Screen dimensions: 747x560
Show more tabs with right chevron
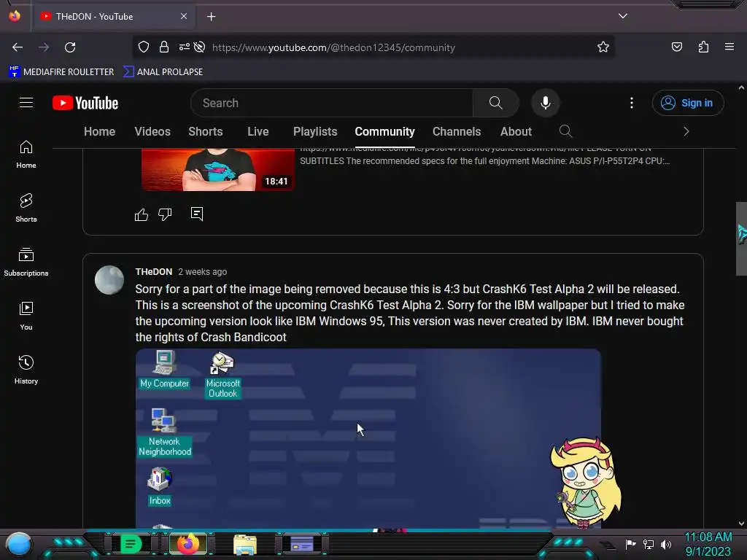pos(686,131)
